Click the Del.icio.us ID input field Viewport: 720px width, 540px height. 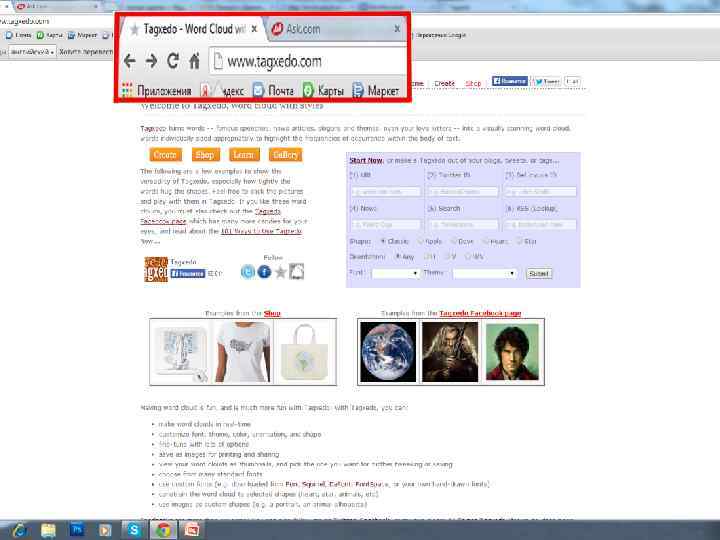click(541, 191)
